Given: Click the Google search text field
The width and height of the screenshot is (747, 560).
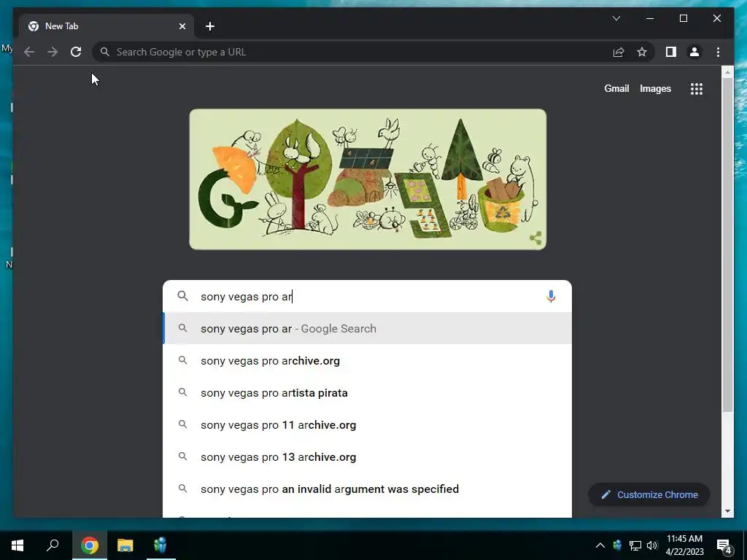Looking at the screenshot, I should pyautogui.click(x=367, y=296).
